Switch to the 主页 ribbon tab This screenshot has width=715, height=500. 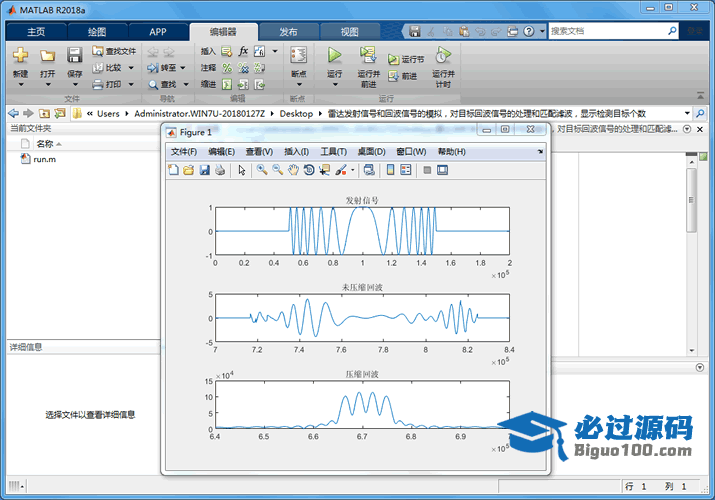click(36, 32)
